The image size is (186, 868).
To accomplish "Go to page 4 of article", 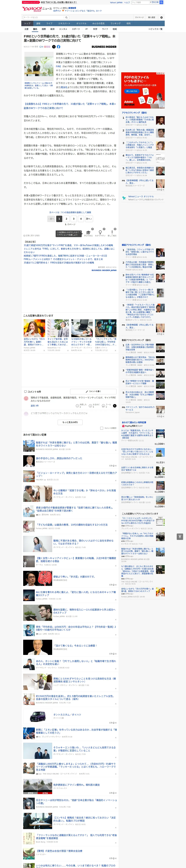I will pyautogui.click(x=81, y=219).
